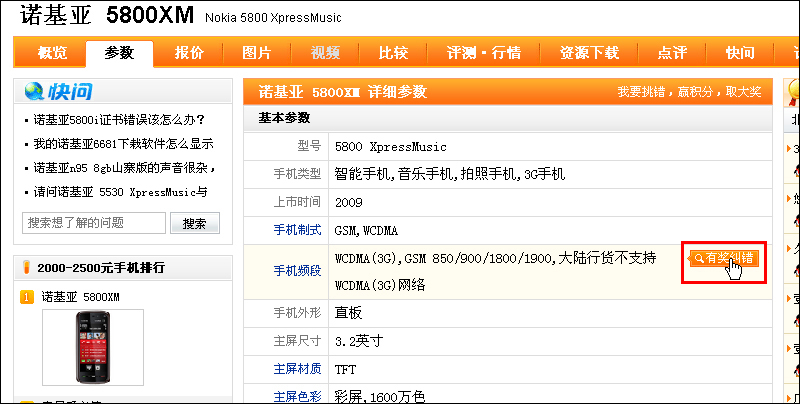Click the rank 1 badge icon
800x404 pixels.
[x=27, y=297]
